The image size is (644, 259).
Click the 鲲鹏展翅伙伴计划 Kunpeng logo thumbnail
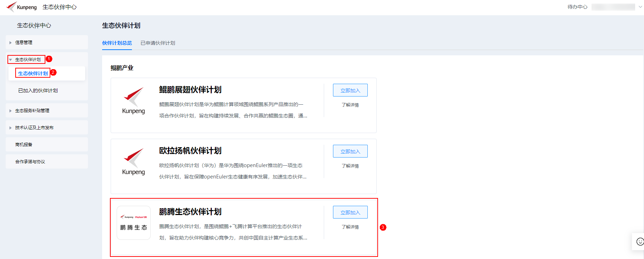[134, 101]
